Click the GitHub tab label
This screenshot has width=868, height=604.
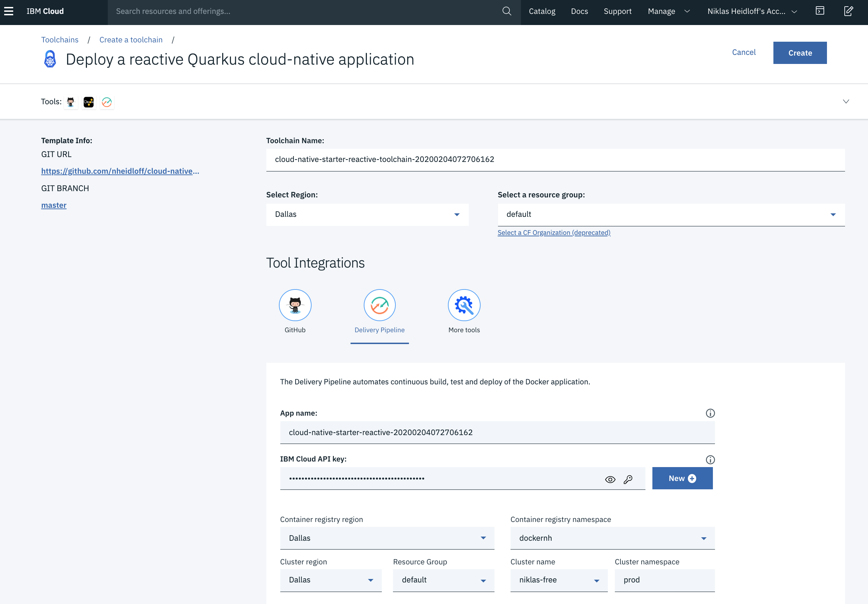coord(295,330)
